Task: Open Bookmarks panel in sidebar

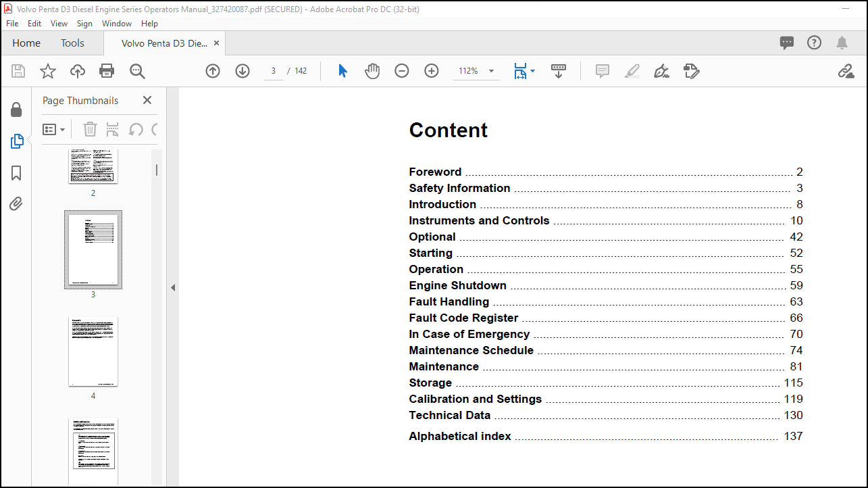Action: [x=16, y=173]
